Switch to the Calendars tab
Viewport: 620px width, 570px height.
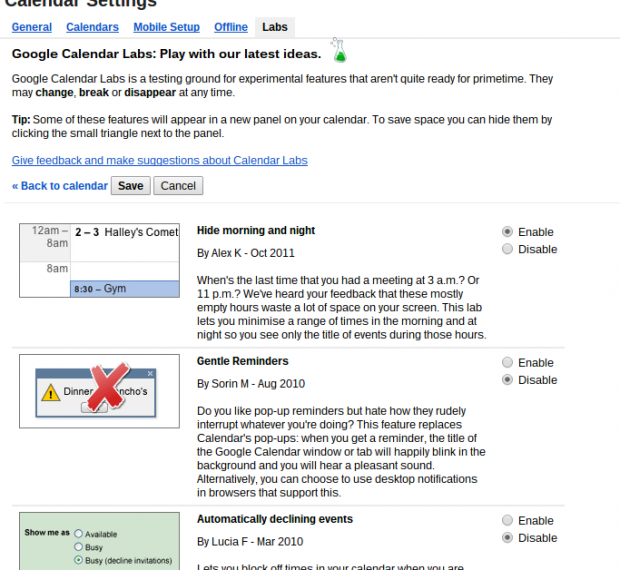point(92,27)
